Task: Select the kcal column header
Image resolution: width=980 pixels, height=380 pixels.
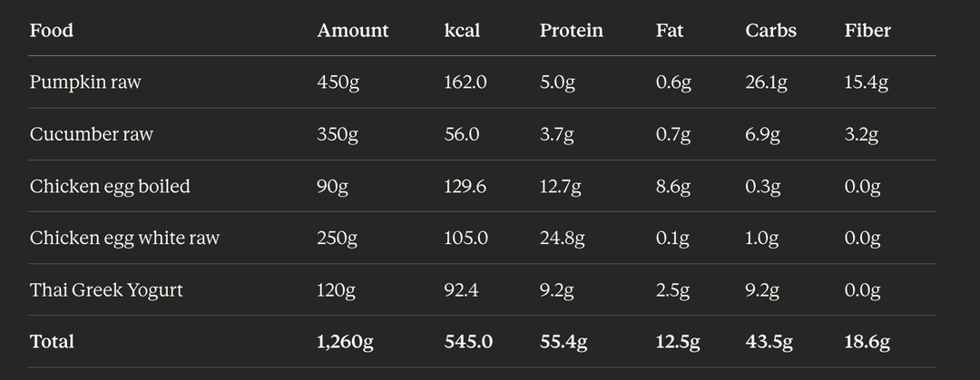Action: [462, 30]
